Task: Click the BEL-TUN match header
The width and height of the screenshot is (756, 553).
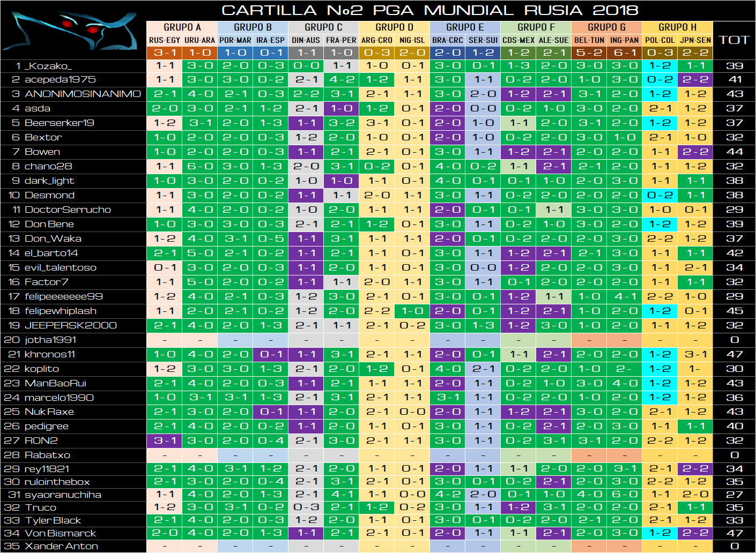Action: click(x=589, y=40)
